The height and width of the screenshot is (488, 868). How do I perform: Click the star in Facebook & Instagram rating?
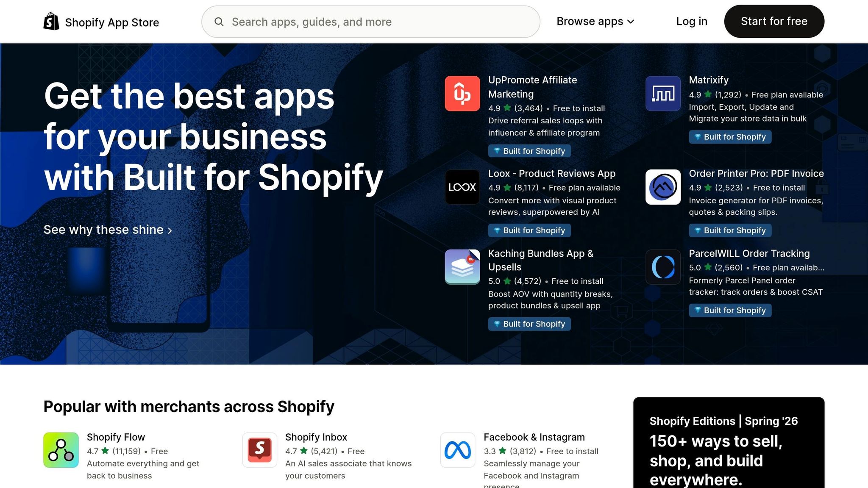click(502, 451)
